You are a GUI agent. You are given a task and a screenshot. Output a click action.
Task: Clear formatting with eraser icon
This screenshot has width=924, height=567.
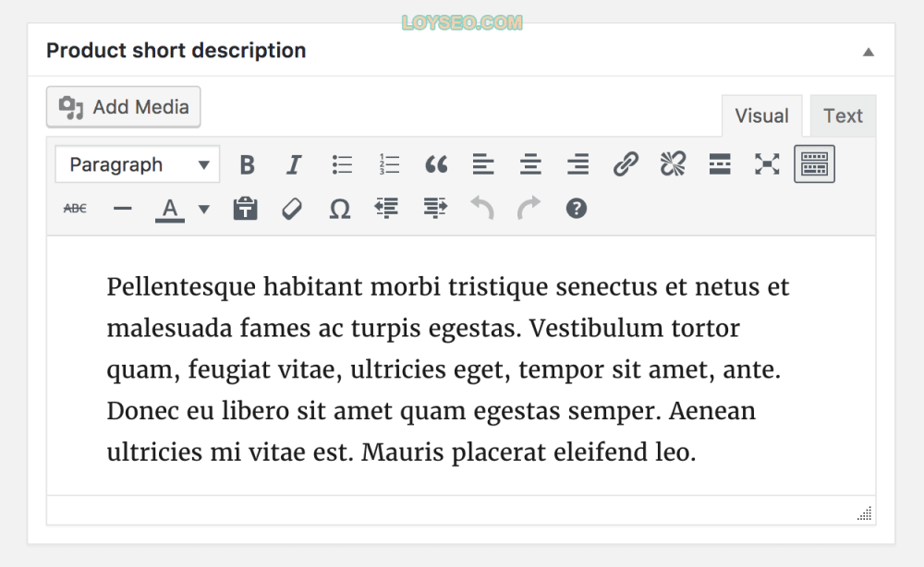pyautogui.click(x=292, y=209)
